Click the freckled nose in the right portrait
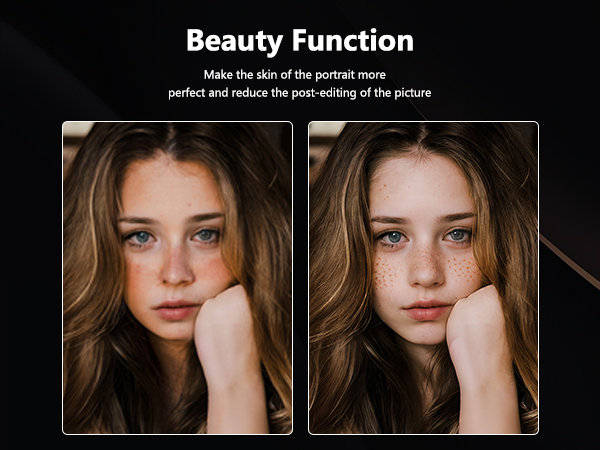Viewport: 600px width, 450px height. (x=426, y=268)
